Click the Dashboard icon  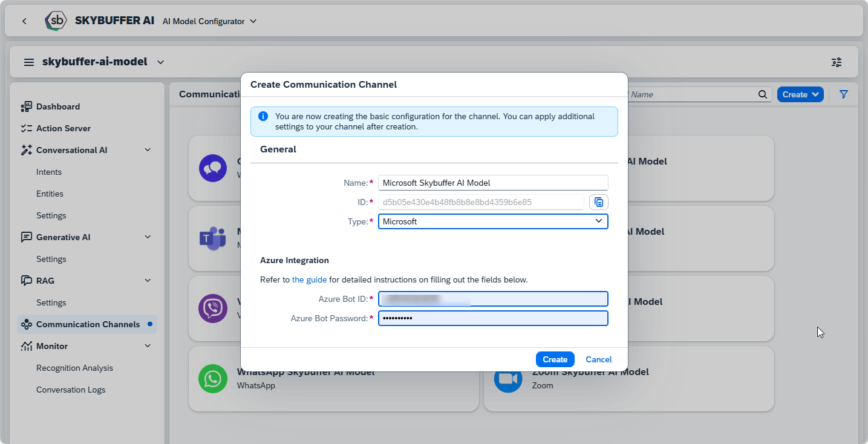coord(26,106)
